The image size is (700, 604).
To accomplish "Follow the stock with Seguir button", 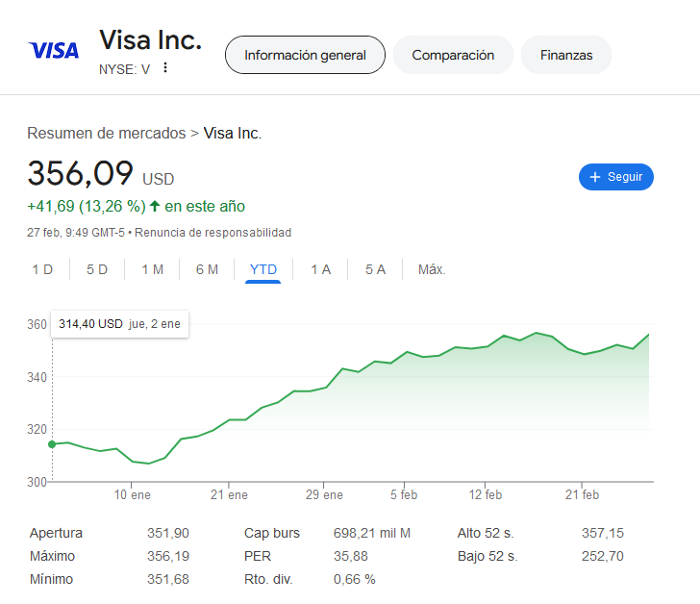I will click(616, 177).
